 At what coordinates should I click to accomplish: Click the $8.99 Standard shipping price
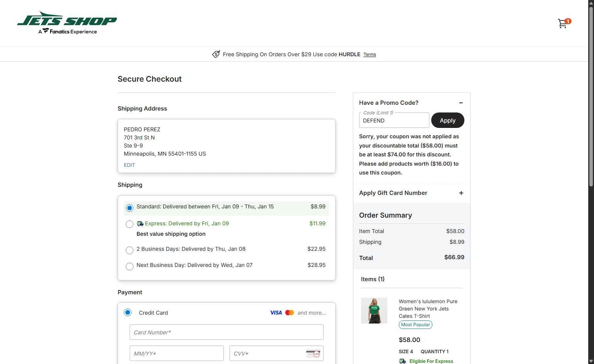point(318,206)
